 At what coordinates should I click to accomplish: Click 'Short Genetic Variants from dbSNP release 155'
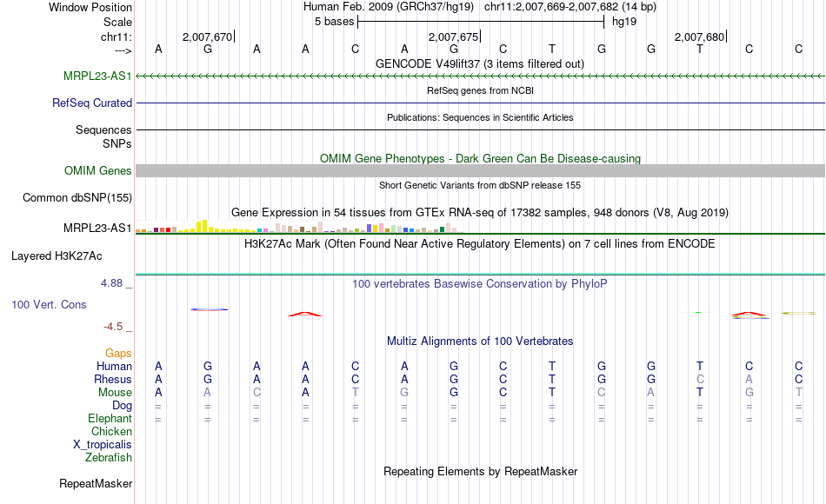click(x=480, y=185)
